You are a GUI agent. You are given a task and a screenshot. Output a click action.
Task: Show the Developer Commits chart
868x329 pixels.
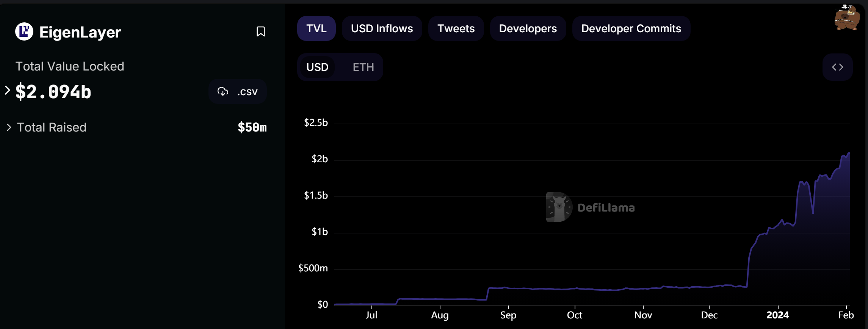pyautogui.click(x=631, y=28)
